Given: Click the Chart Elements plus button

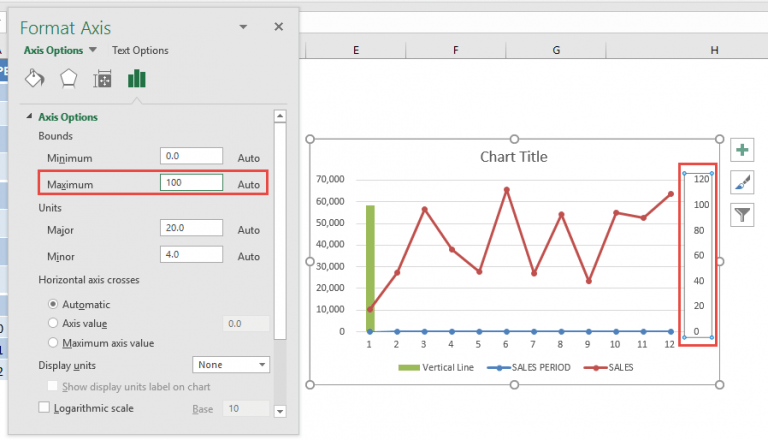Looking at the screenshot, I should pyautogui.click(x=742, y=150).
